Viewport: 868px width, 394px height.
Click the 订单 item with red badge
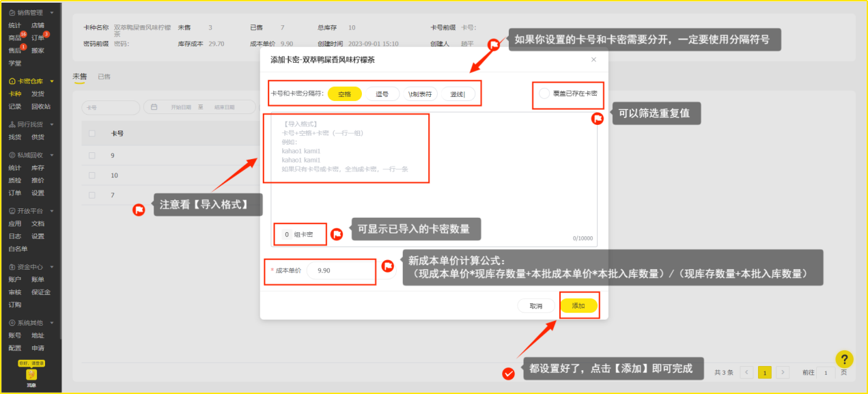pyautogui.click(x=38, y=38)
